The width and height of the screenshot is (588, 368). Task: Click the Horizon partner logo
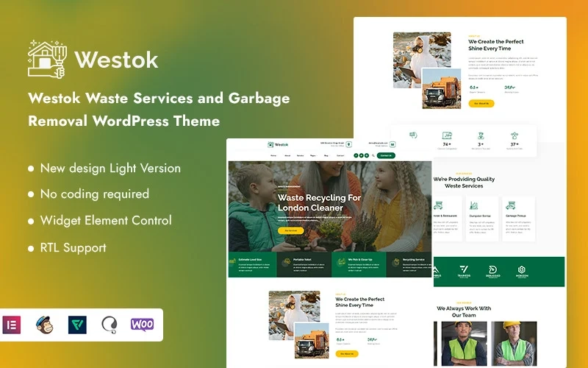(x=522, y=270)
